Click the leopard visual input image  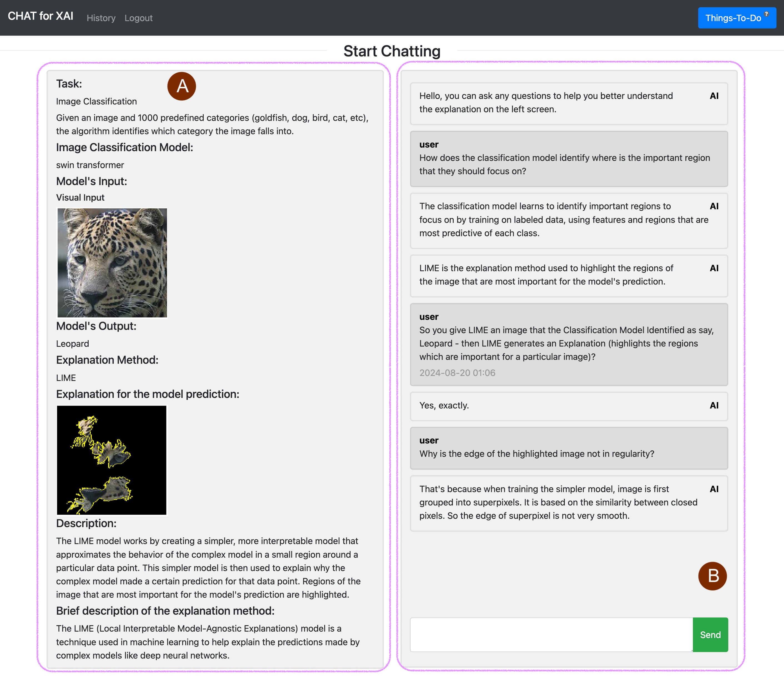point(112,263)
